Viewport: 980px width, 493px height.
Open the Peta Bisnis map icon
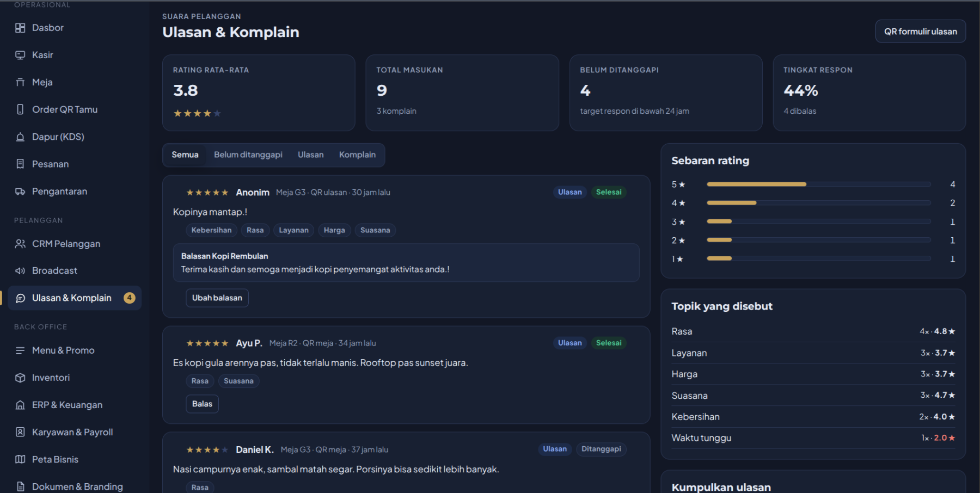(20, 459)
